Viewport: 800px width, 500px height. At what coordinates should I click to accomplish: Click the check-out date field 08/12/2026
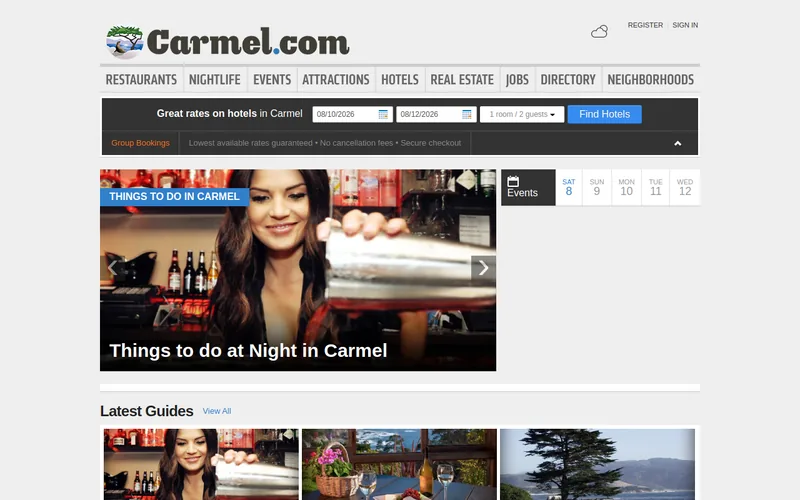pos(436,114)
